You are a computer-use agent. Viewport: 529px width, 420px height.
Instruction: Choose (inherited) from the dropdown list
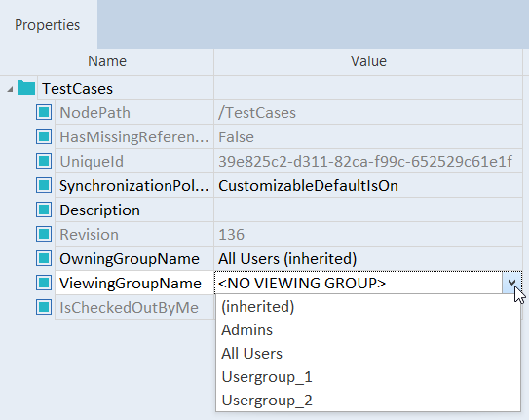[x=368, y=307]
